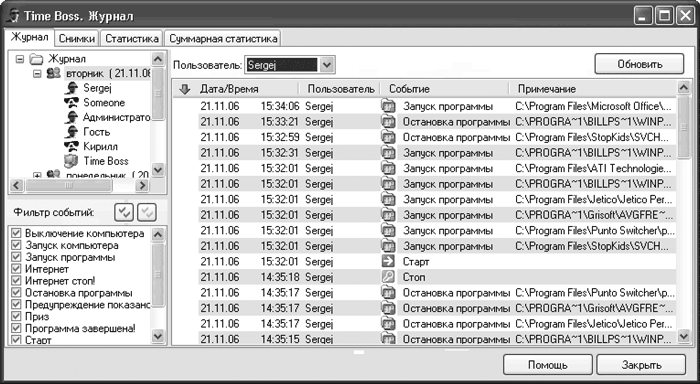Click the Time Boss computer icon
Viewport: 700px width, 384px height.
(x=71, y=161)
